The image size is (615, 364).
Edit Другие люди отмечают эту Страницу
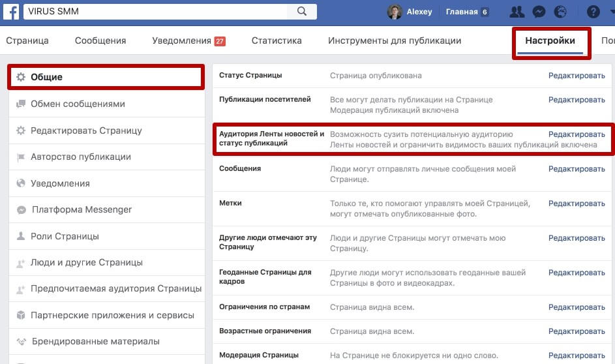coord(577,237)
